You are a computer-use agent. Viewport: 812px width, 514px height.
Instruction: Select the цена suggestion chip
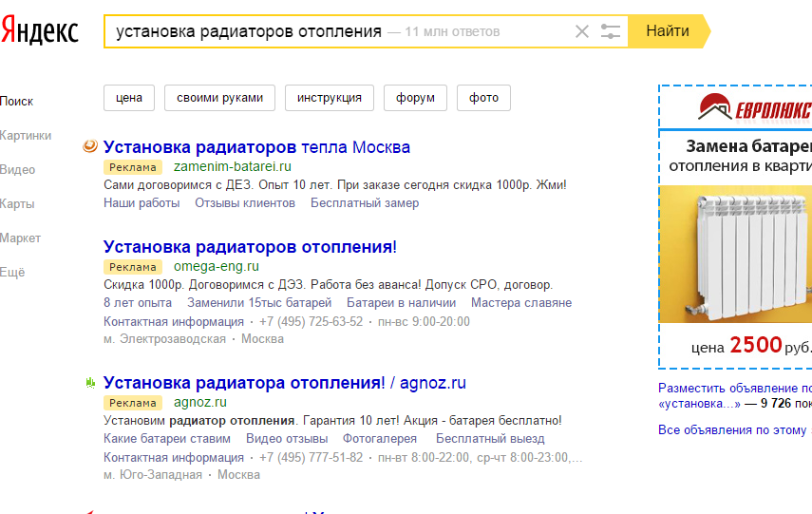point(129,98)
